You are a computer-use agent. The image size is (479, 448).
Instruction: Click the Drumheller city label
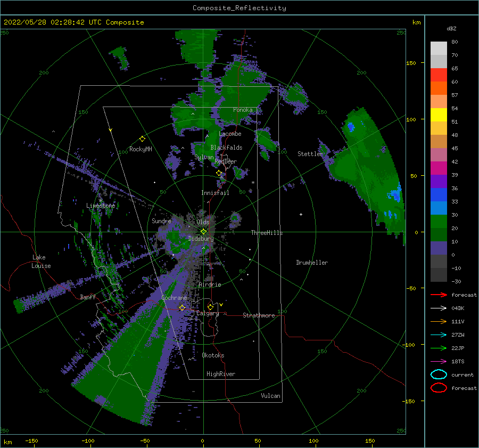312,263
